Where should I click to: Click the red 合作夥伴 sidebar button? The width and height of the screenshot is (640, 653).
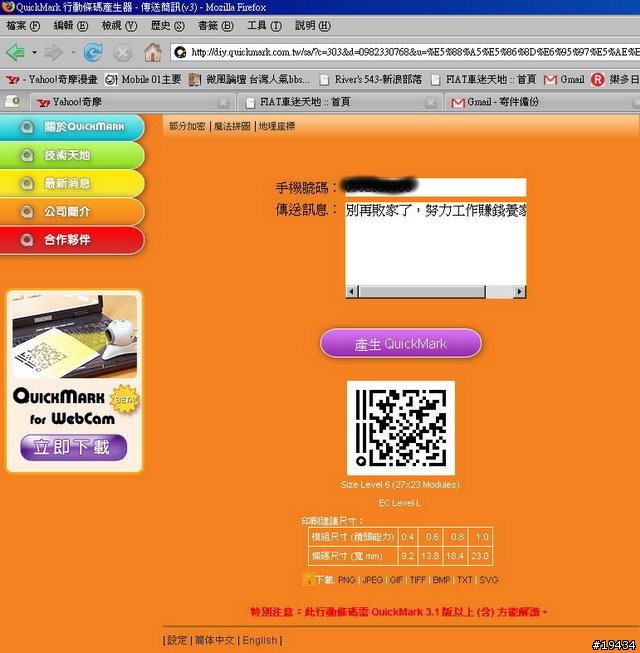pyautogui.click(x=72, y=240)
